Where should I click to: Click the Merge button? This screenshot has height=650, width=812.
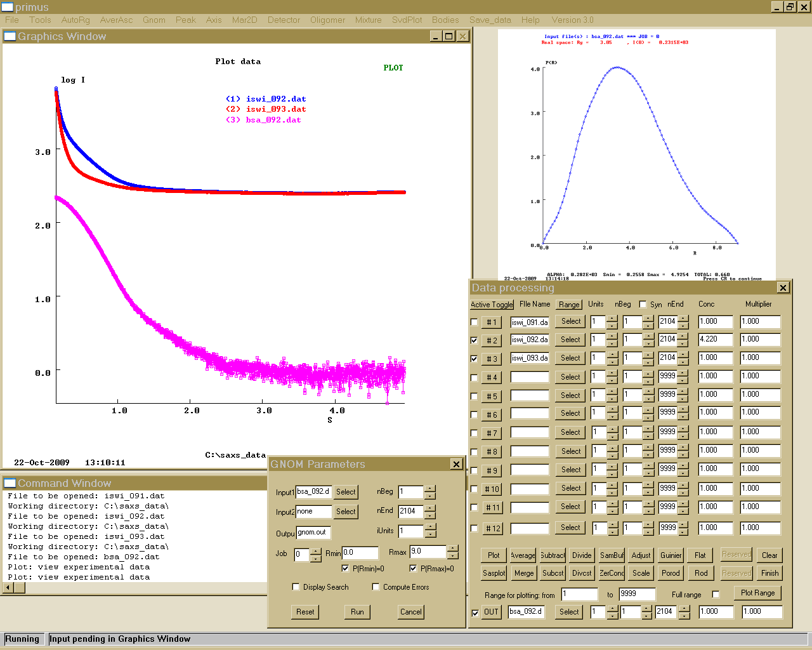pos(523,573)
